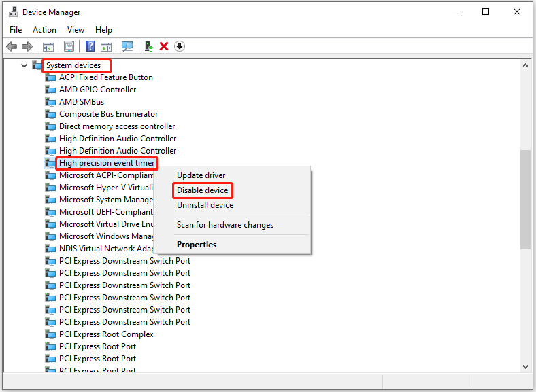Open the View menu

[x=76, y=30]
